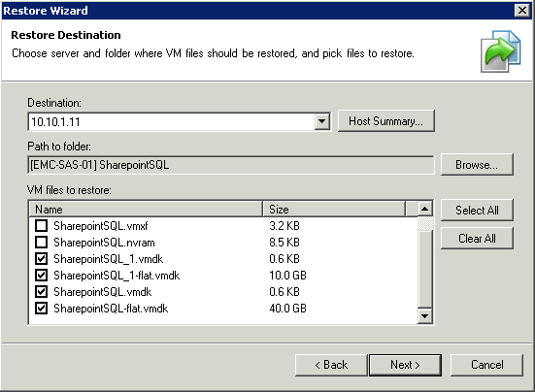Sort files by the Name column header
Viewport: 535px width, 392px height.
[146, 209]
